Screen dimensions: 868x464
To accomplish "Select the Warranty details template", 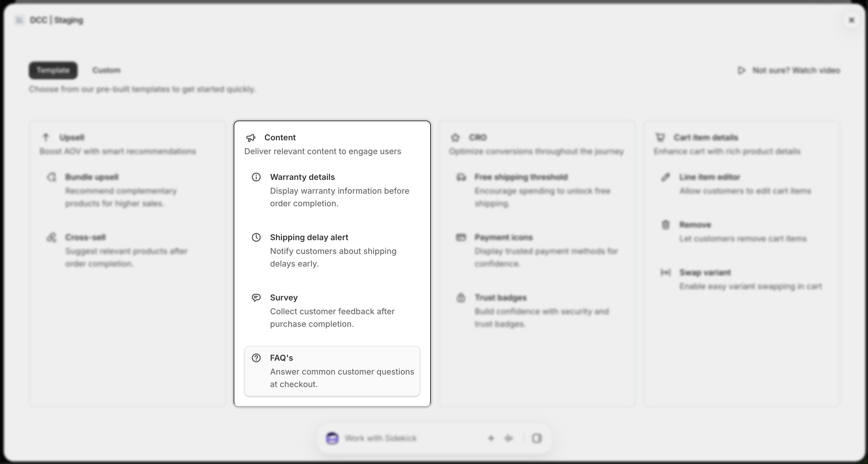I will (x=332, y=190).
